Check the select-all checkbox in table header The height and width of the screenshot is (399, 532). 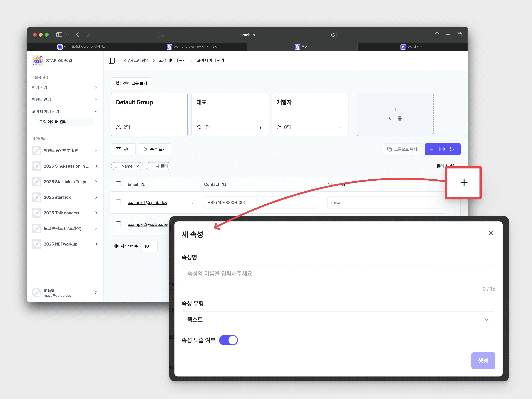118,184
